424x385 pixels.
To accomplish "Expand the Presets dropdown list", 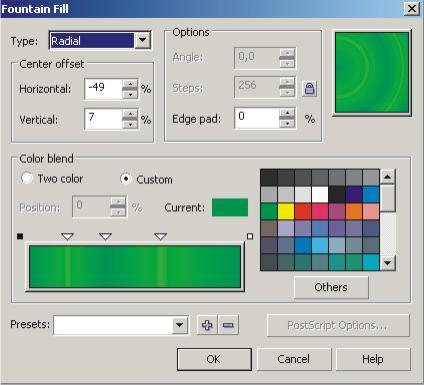I will (x=180, y=325).
